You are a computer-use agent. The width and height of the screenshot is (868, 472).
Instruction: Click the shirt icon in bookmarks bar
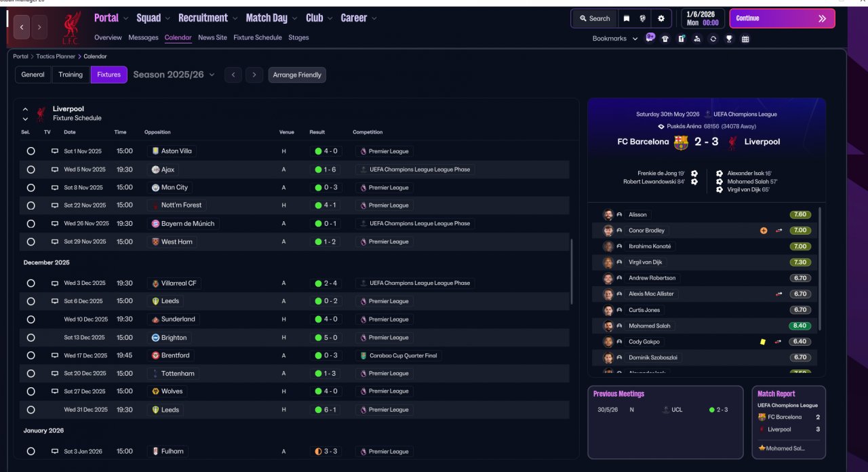point(665,39)
